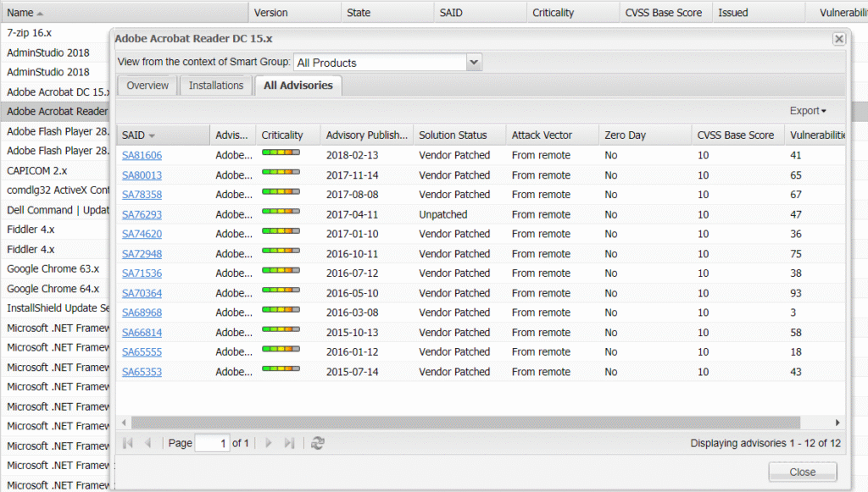Open advisory SA74620
Viewport: 868px width, 492px height.
(x=142, y=234)
